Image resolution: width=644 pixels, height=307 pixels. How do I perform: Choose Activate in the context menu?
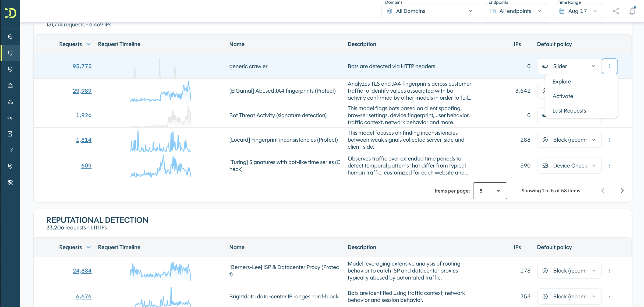563,96
